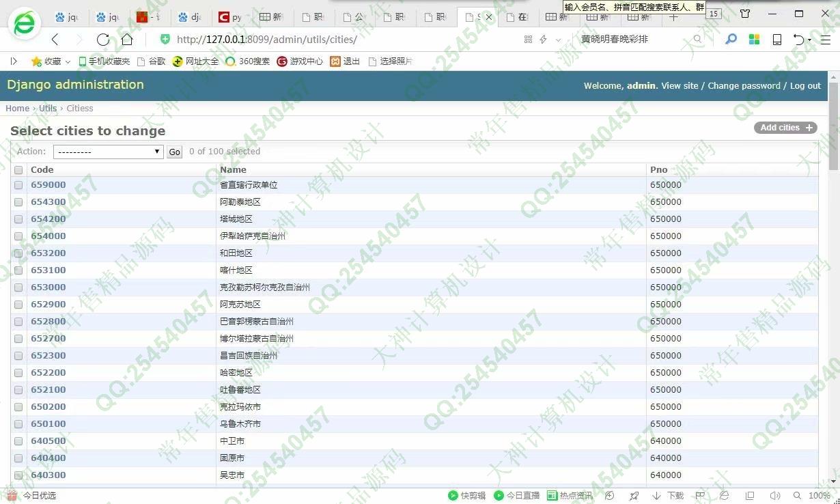840x504 pixels.
Task: Open 热点资讯 in the status bar
Action: pos(570,496)
